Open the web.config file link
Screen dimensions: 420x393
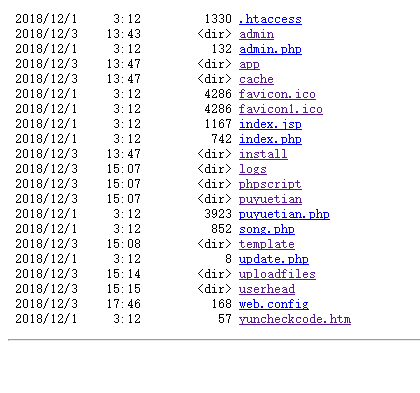coord(274,304)
